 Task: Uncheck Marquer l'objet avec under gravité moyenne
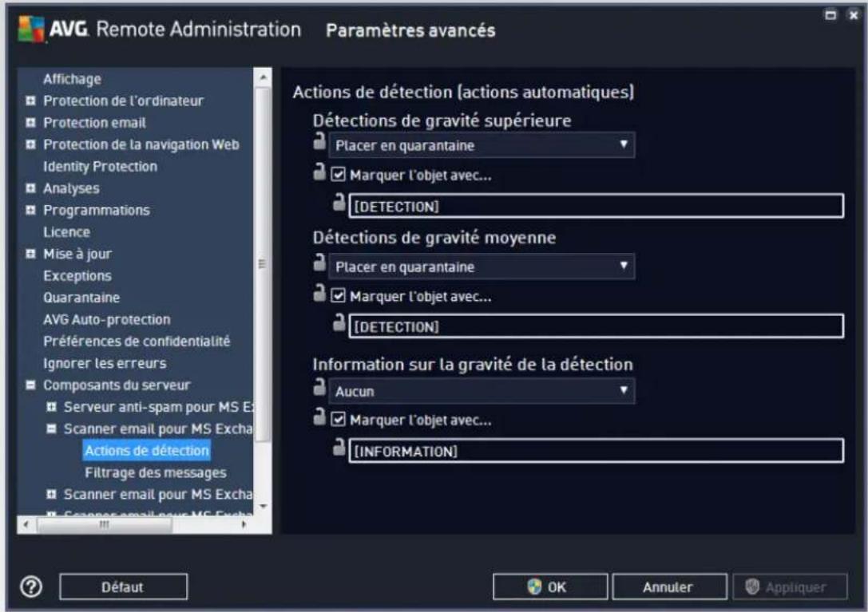pos(339,296)
